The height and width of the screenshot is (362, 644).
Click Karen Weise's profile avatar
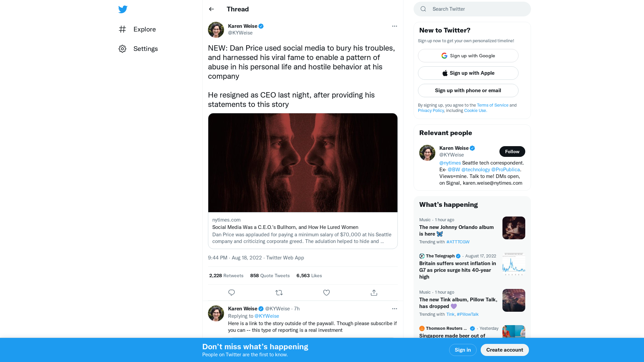coord(216,29)
